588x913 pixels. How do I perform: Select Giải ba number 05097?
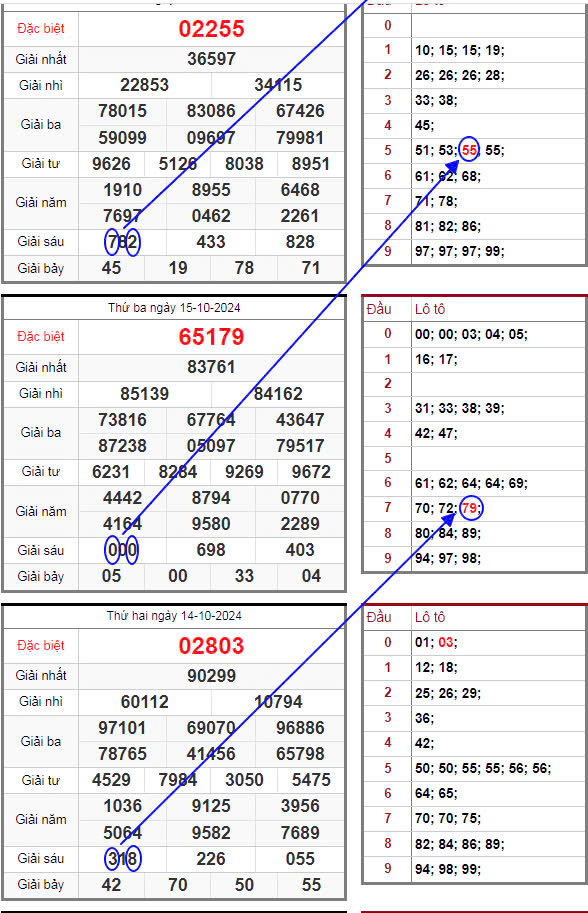coord(211,445)
